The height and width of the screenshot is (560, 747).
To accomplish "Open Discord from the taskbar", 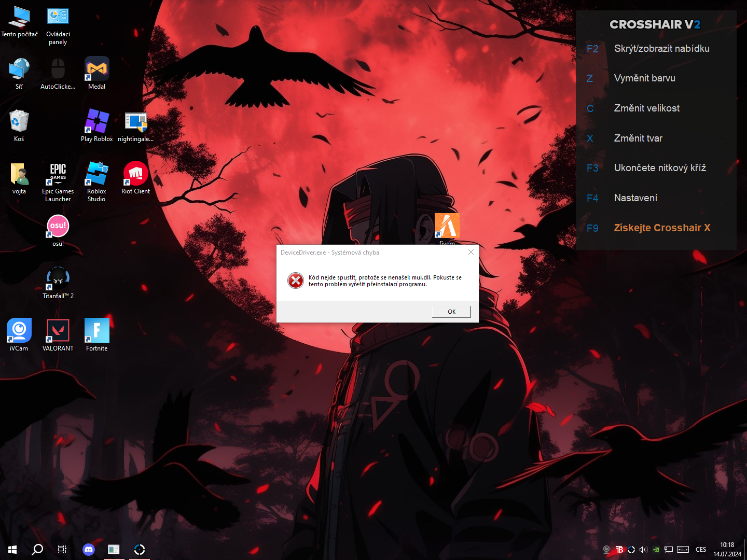I will (x=89, y=550).
